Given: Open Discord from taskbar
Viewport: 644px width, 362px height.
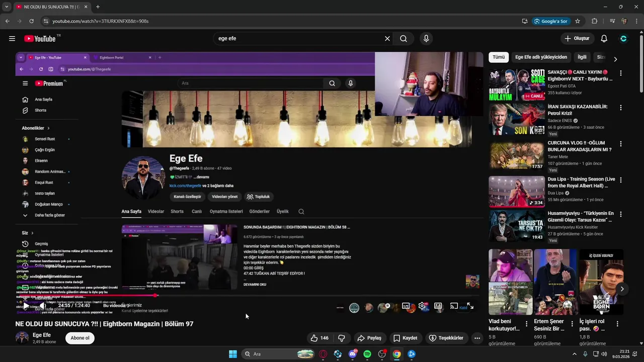Looking at the screenshot, I should [353, 354].
